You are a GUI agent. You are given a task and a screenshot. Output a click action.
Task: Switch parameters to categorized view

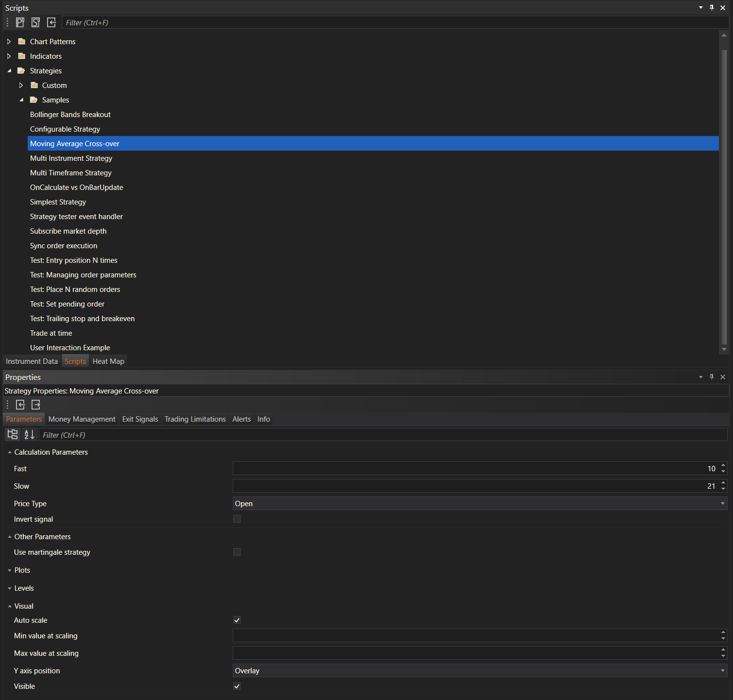click(x=13, y=435)
